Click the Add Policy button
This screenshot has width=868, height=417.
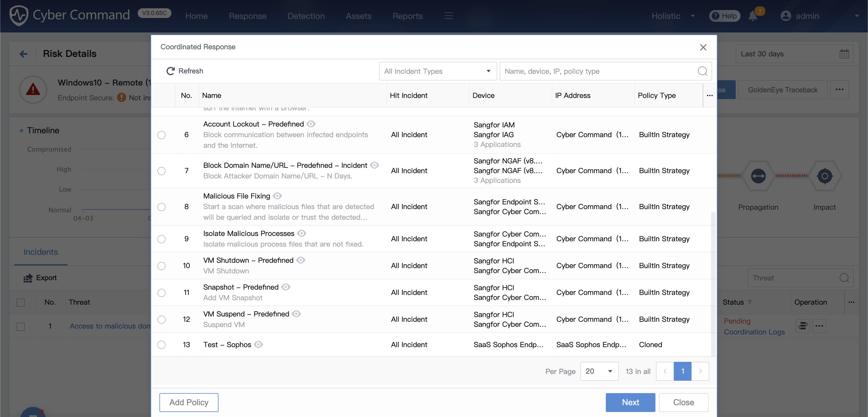[x=189, y=403]
